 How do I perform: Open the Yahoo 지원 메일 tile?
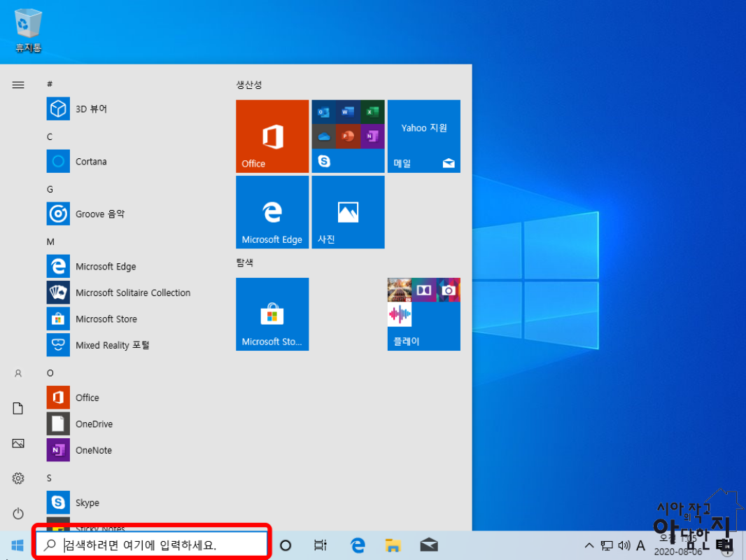pos(424,136)
